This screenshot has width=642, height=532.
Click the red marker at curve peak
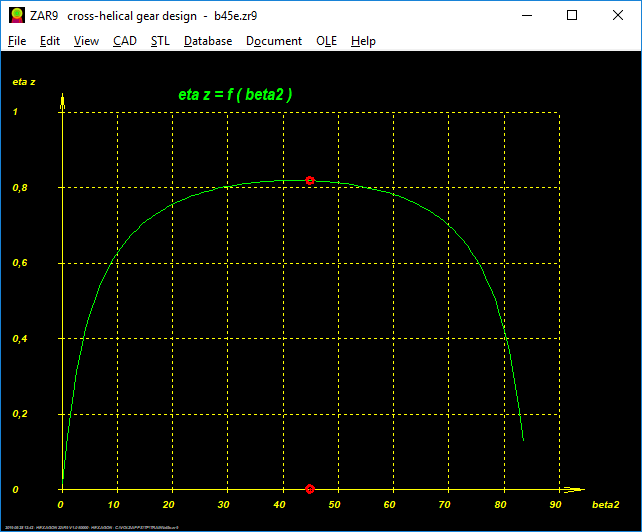[x=310, y=181]
